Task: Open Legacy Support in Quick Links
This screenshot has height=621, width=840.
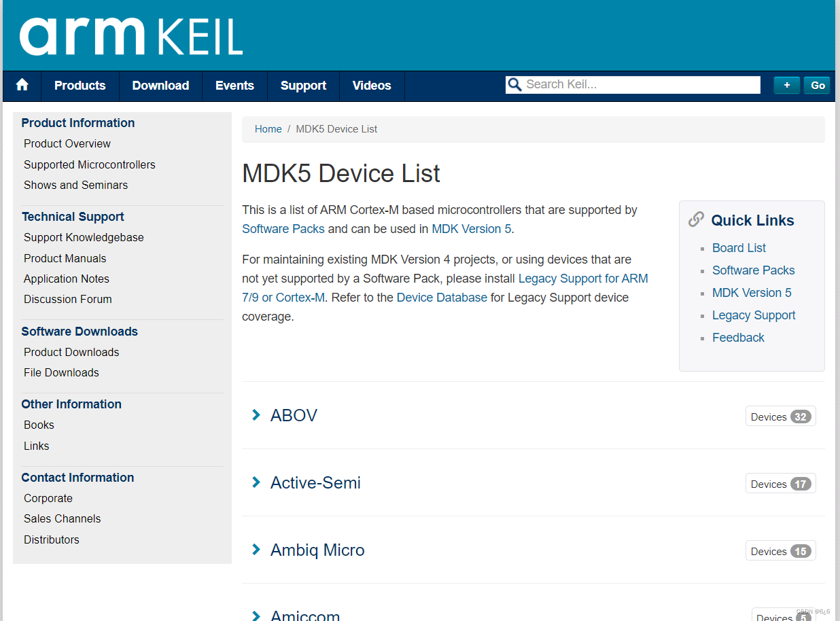Action: (x=754, y=315)
